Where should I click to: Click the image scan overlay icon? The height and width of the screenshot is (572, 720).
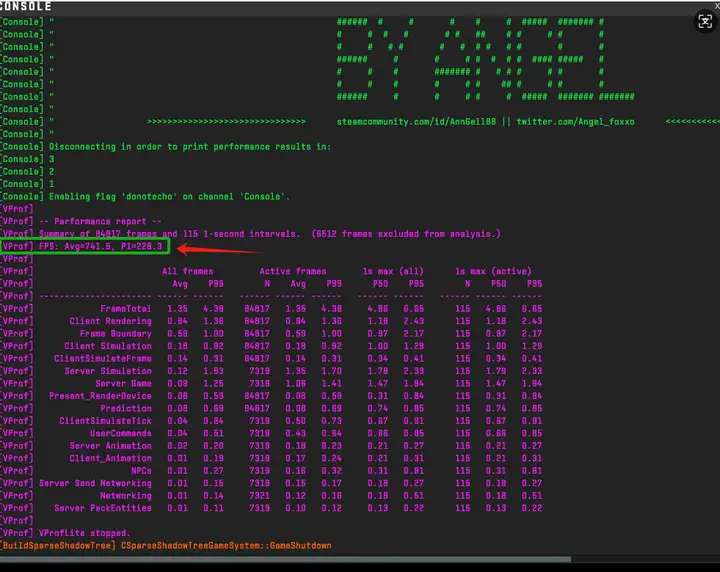click(x=705, y=22)
